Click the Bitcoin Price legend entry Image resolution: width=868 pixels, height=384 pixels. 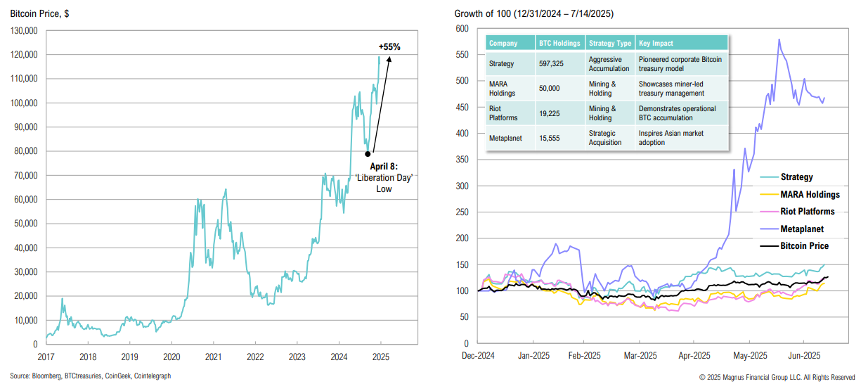pos(804,246)
